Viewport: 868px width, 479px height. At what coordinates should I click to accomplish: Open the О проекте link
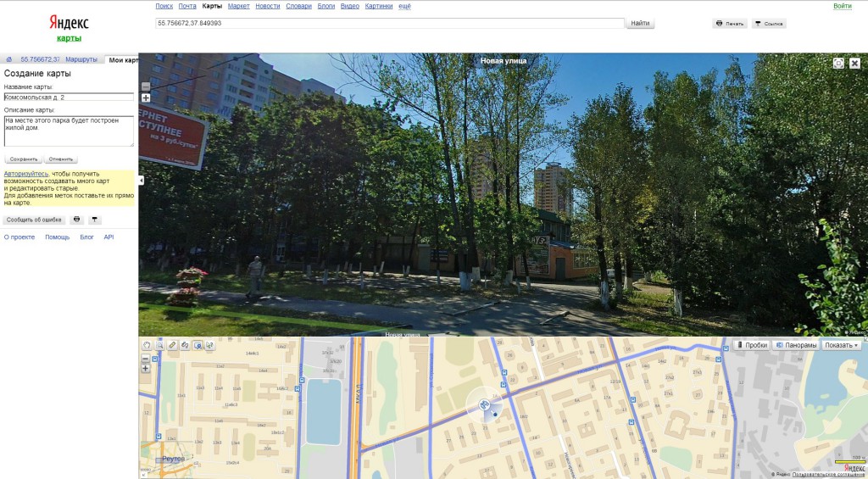[x=19, y=237]
